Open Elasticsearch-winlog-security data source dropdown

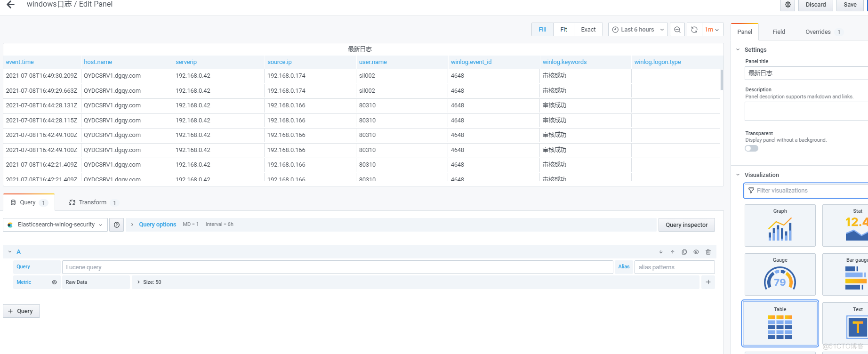[x=56, y=225]
